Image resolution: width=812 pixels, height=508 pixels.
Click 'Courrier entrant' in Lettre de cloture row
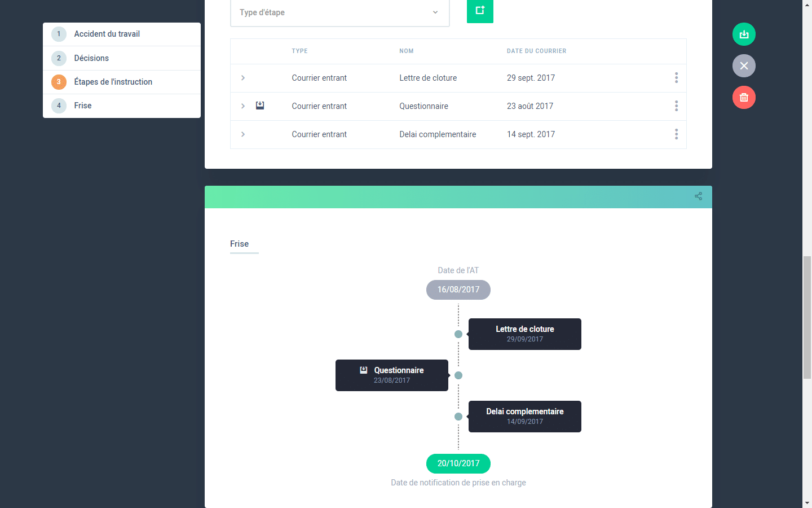[319, 78]
